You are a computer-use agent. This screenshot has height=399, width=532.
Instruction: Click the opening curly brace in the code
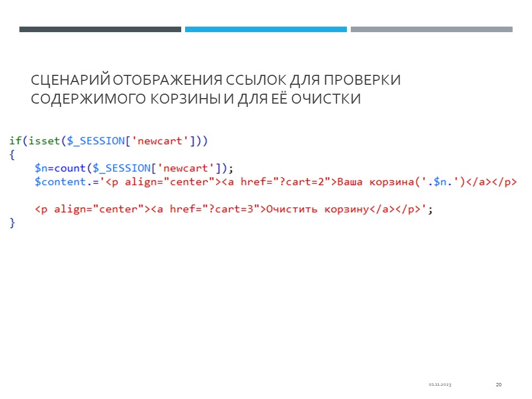pos(12,155)
